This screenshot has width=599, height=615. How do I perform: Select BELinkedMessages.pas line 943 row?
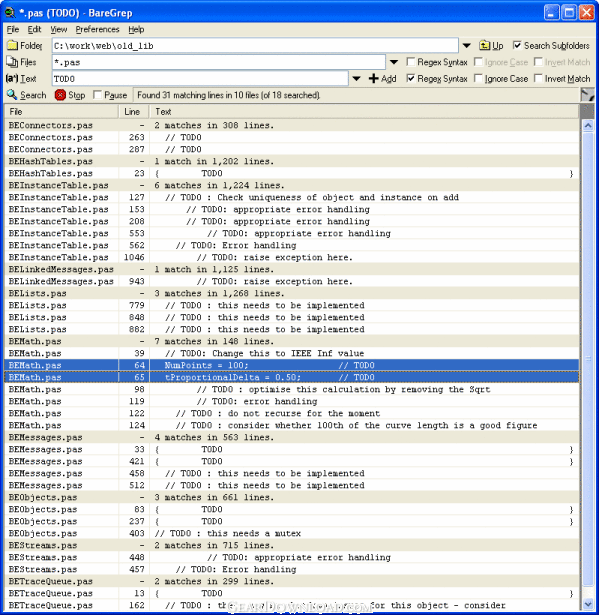(291, 281)
